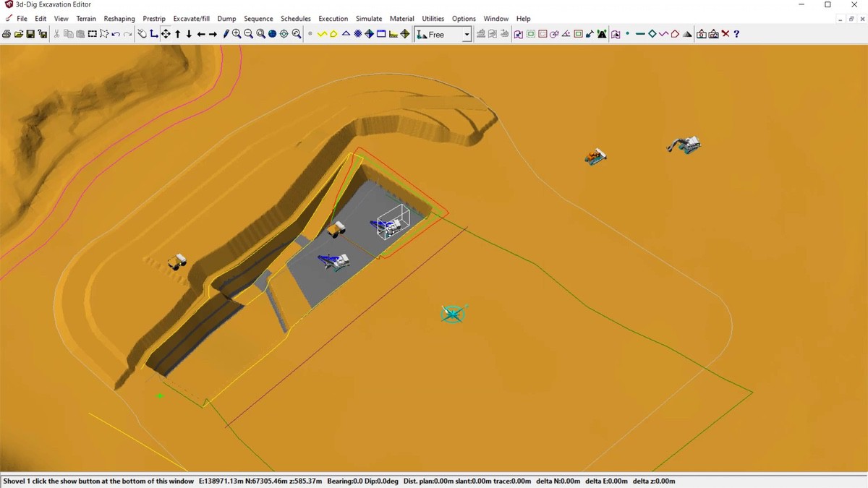The height and width of the screenshot is (488, 868).
Task: Click the red pentagon shape icon
Action: tap(675, 34)
